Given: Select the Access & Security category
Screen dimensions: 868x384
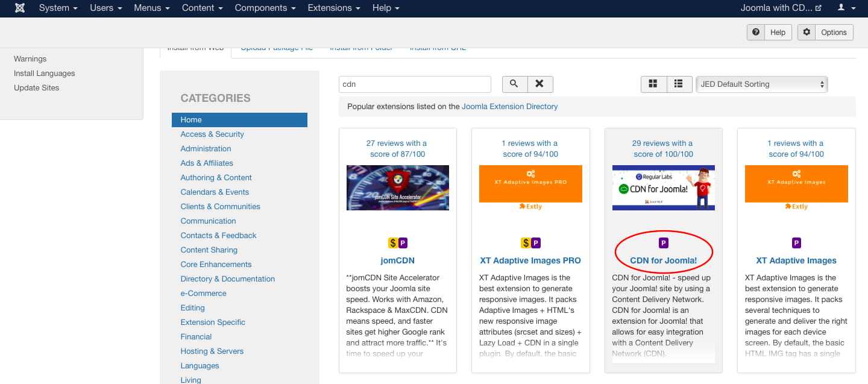Looking at the screenshot, I should pos(212,134).
